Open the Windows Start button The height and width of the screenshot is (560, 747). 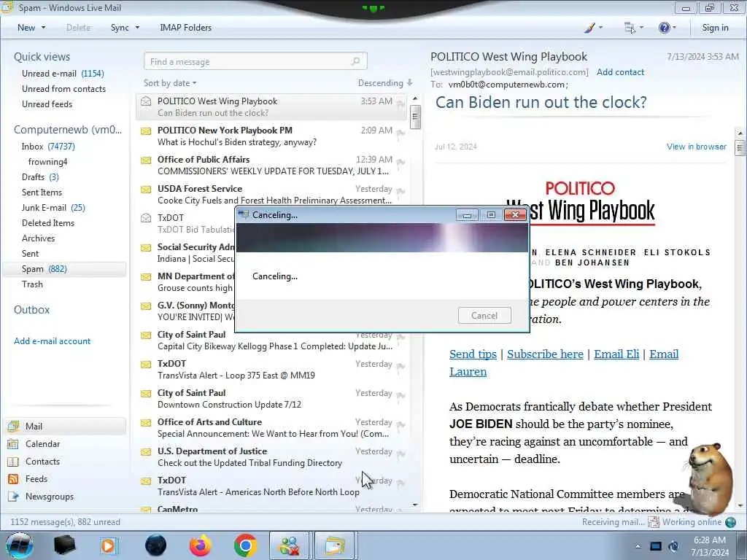[18, 545]
